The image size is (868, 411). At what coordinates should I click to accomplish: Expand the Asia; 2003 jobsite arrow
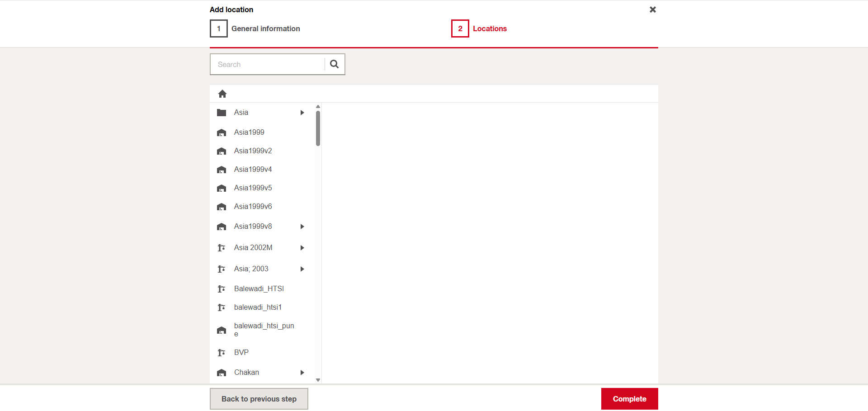pyautogui.click(x=302, y=269)
